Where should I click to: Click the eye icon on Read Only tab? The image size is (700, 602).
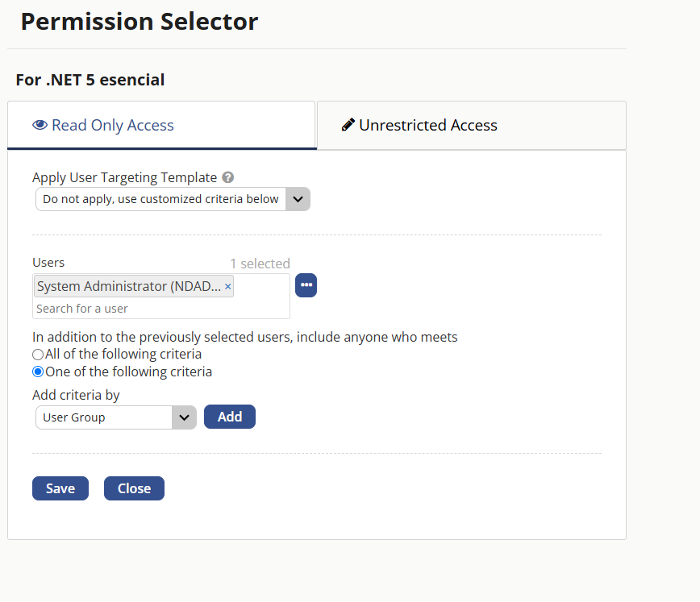[40, 125]
